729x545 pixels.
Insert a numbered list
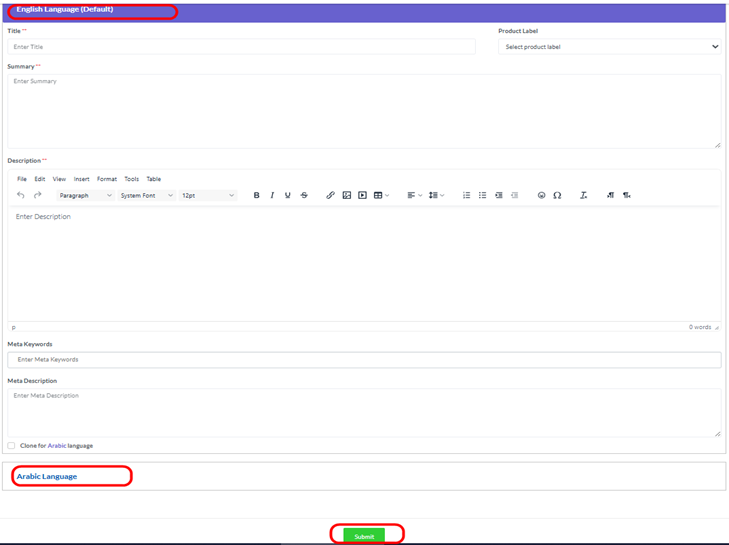pos(466,196)
